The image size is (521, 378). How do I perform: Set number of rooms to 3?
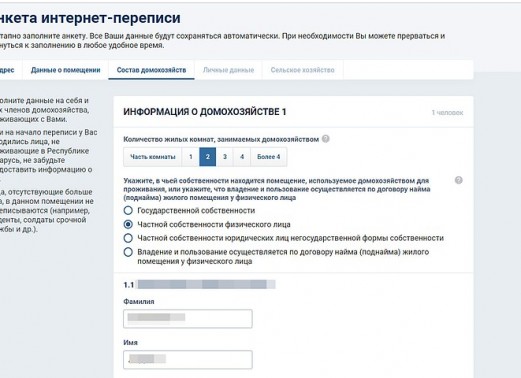click(225, 157)
